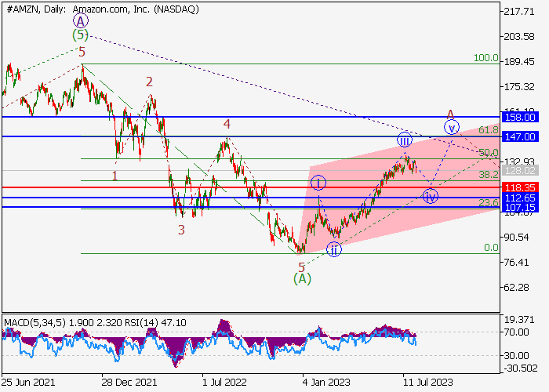
Task: Click the blue 158.00 price level label
Action: (x=520, y=117)
